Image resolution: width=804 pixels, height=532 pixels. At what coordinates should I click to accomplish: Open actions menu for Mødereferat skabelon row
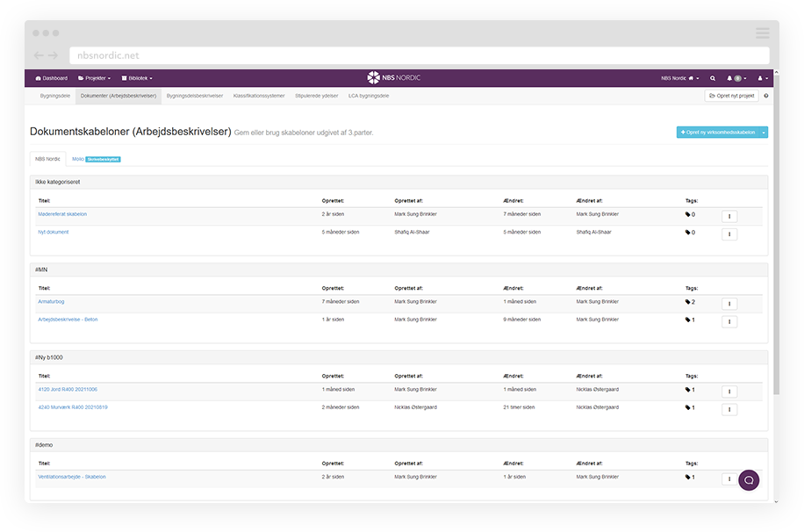(x=729, y=216)
